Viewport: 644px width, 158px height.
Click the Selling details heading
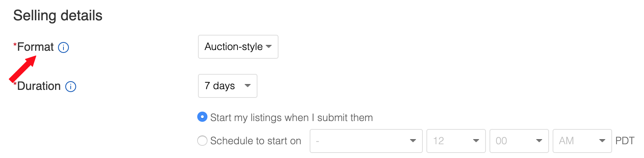58,16
